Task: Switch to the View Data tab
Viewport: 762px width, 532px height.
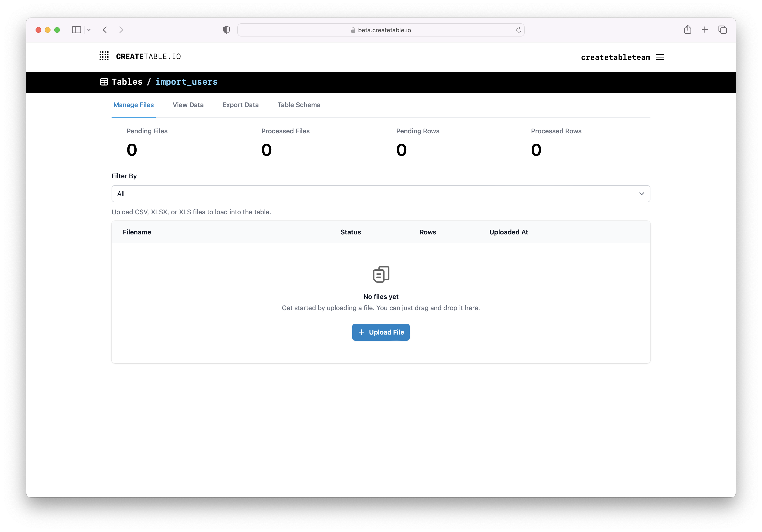Action: coord(188,105)
